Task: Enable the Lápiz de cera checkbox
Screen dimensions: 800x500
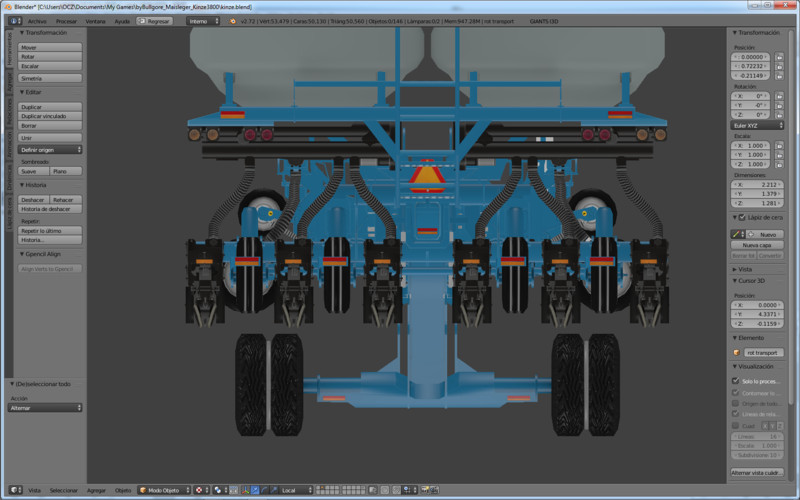Action: 742,217
